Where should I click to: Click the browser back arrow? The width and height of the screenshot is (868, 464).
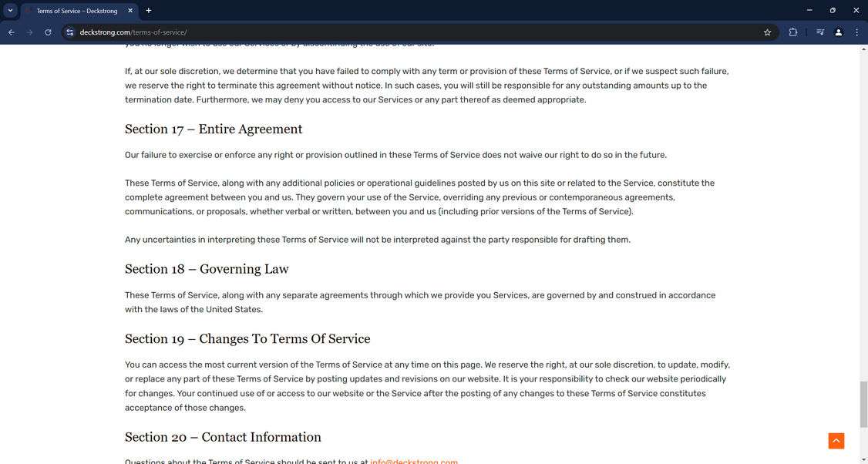[x=11, y=32]
